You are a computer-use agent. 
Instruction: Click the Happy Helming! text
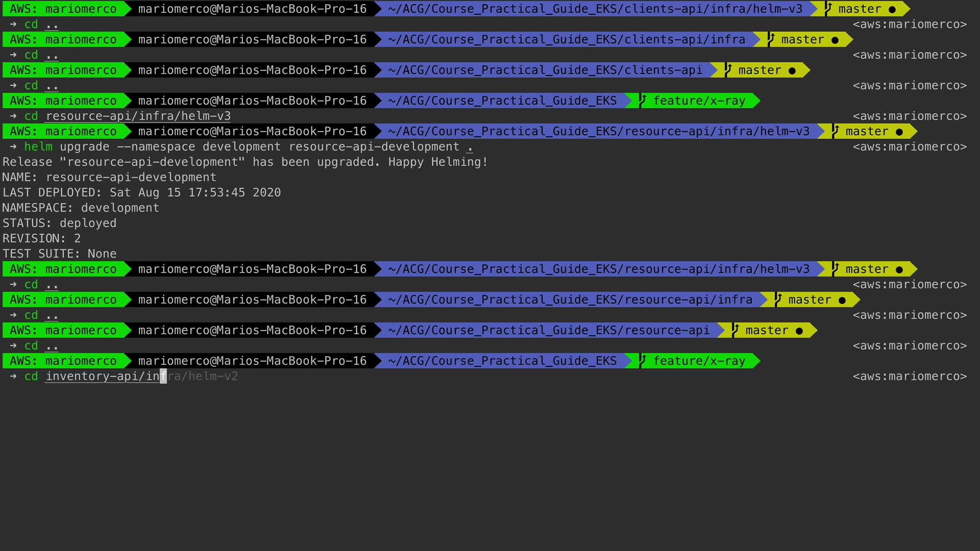[437, 162]
